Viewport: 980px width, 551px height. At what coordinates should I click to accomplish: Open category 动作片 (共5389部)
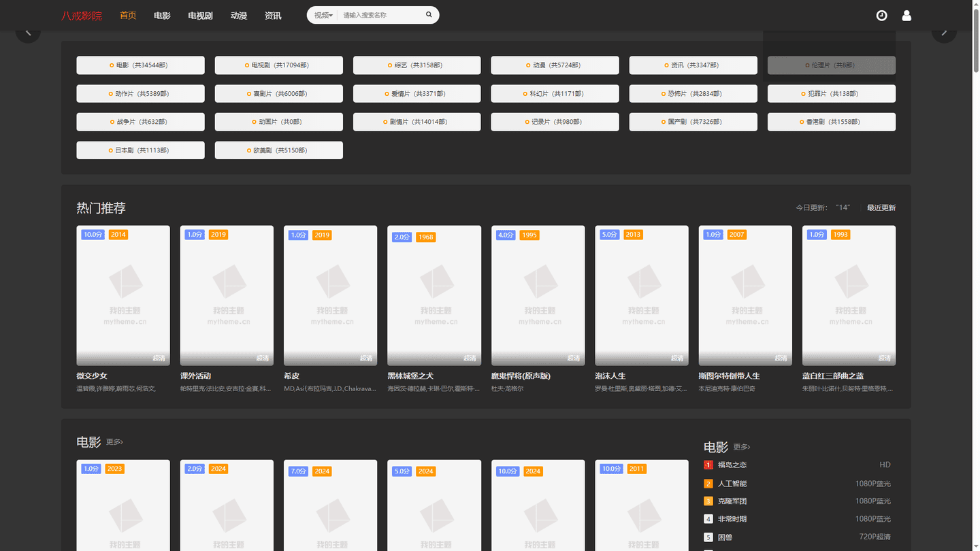pos(140,94)
